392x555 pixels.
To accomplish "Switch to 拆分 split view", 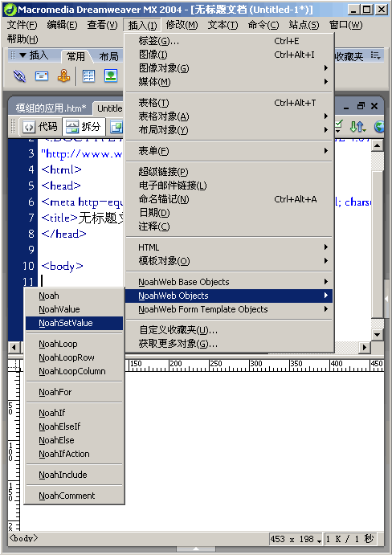I will pos(84,127).
